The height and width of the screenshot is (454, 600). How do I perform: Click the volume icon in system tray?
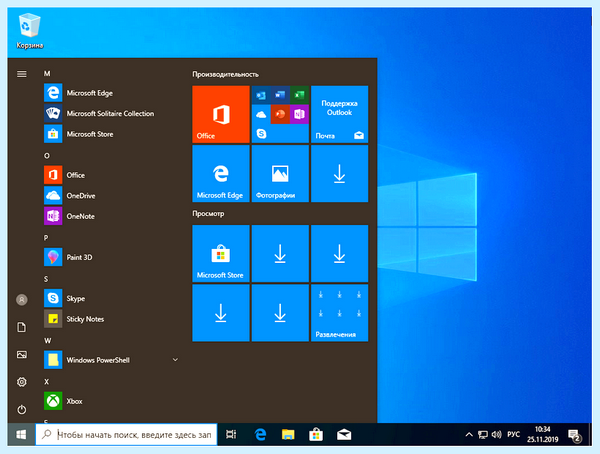click(x=497, y=434)
